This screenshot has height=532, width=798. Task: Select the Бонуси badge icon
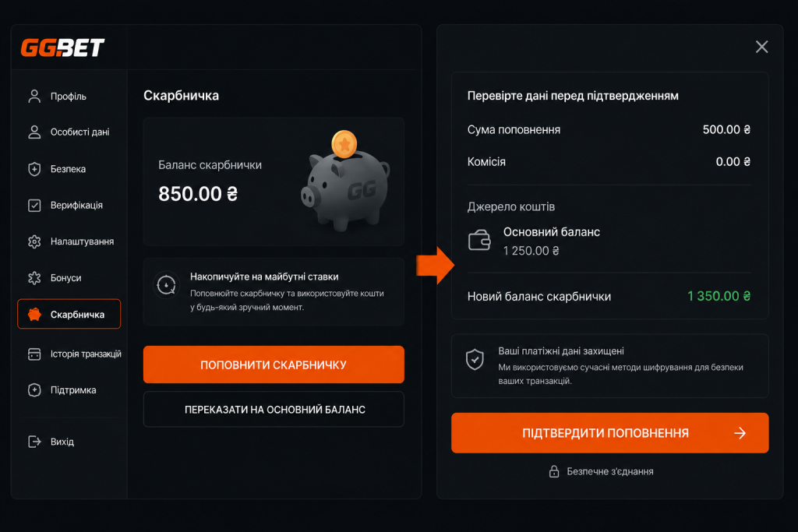34,278
